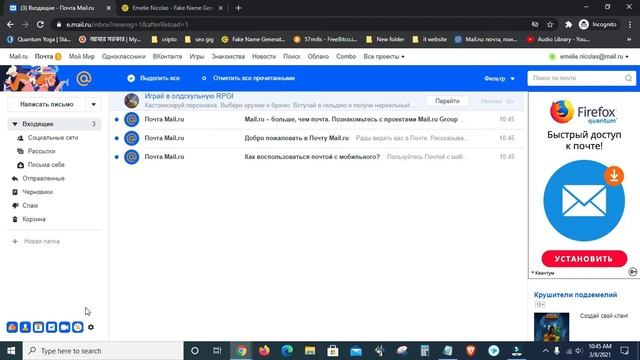Go back in browser navigation
Viewport: 640px width, 360px height.
10,24
